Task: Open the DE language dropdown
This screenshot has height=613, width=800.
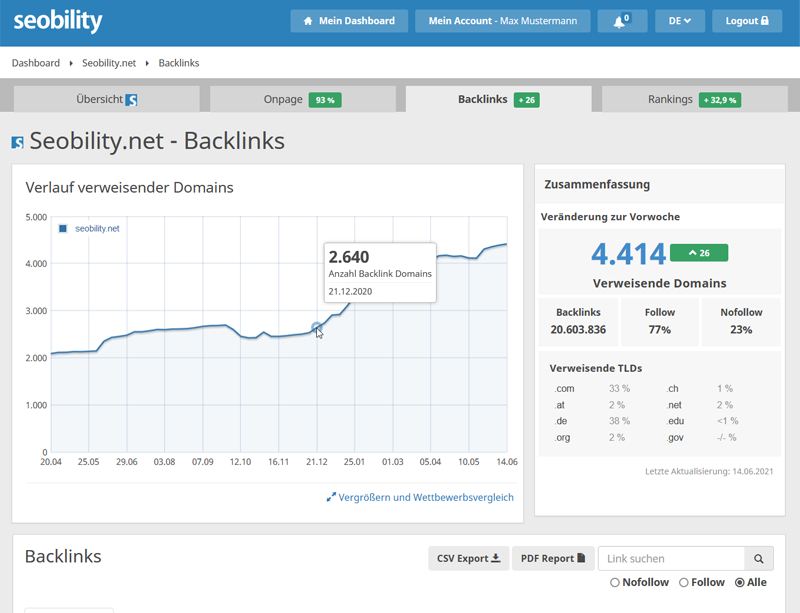Action: (680, 21)
